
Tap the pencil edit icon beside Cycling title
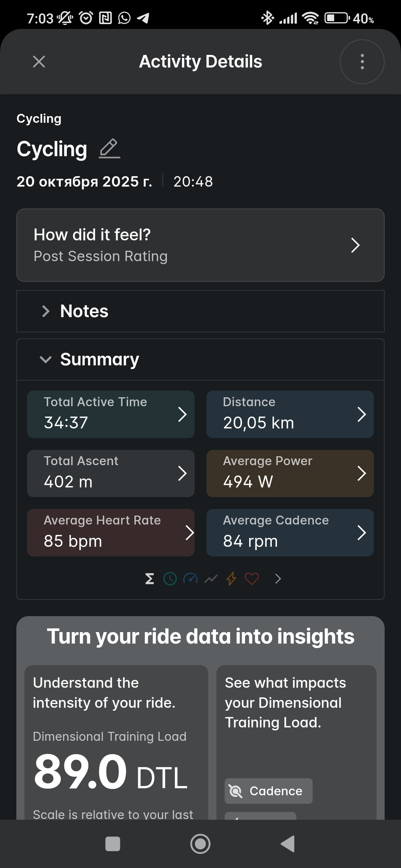coord(110,149)
